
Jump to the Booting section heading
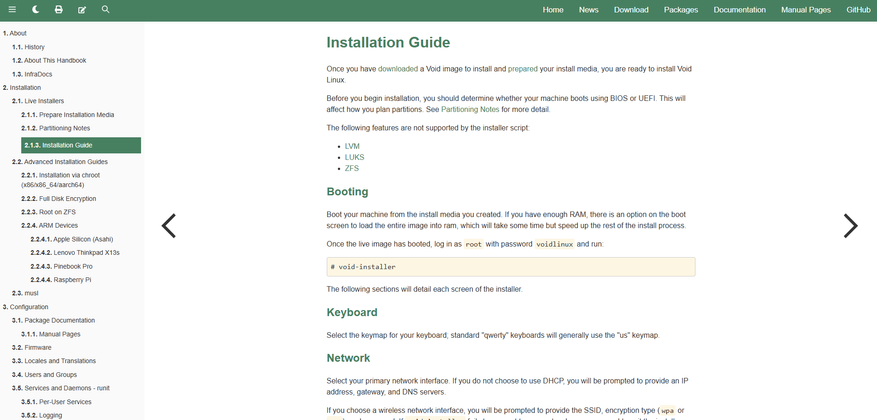[348, 191]
